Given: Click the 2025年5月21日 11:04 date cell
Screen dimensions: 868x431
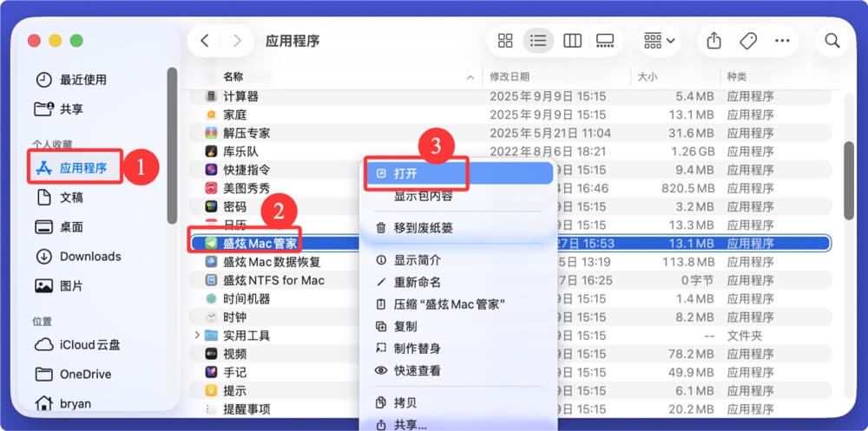Looking at the screenshot, I should (550, 133).
